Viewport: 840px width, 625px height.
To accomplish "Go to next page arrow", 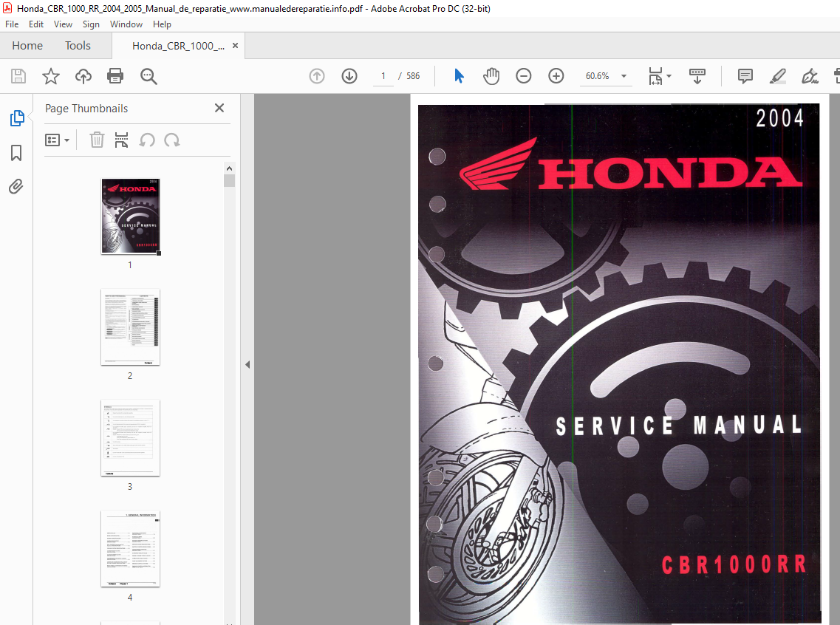I will click(349, 76).
